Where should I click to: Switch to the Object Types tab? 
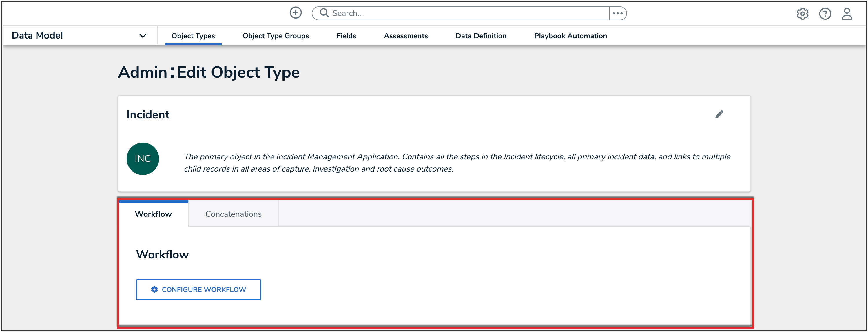pos(193,36)
